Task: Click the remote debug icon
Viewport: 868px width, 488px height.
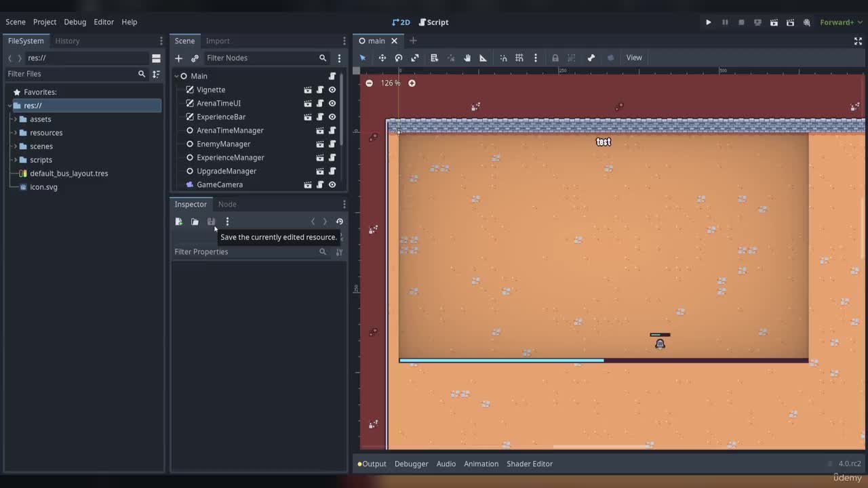Action: [x=757, y=22]
